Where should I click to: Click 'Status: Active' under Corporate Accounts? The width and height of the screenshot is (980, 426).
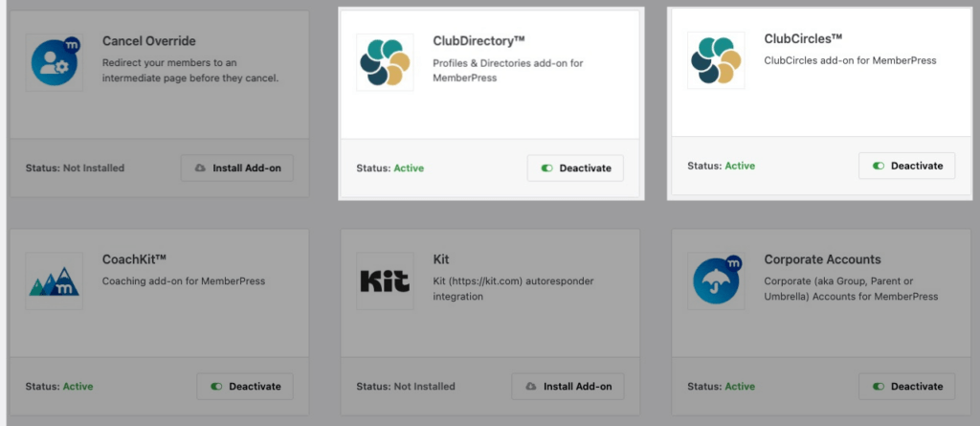[x=722, y=387]
